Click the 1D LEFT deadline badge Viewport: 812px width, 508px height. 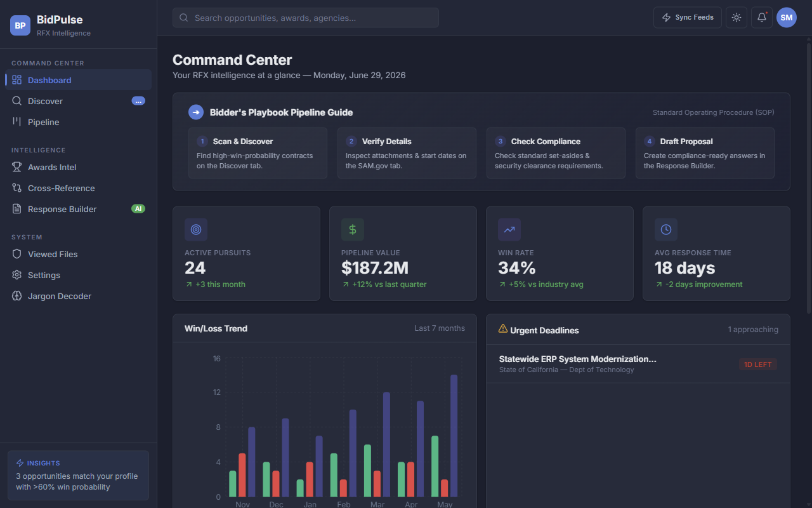click(758, 364)
